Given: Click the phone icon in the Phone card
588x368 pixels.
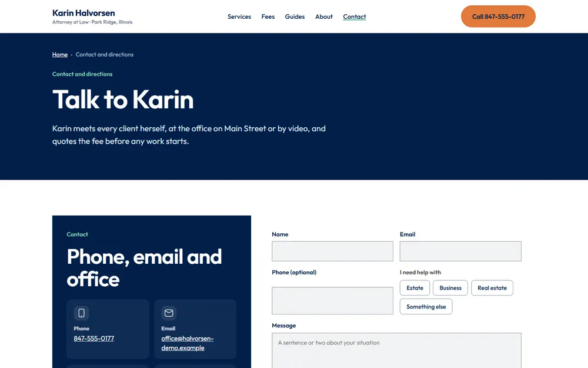Looking at the screenshot, I should click(81, 313).
